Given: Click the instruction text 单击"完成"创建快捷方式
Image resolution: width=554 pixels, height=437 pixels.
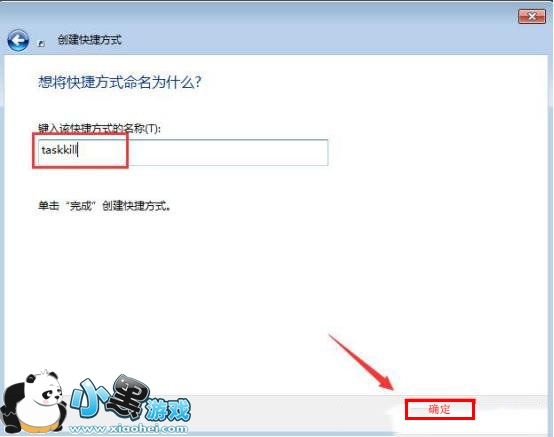Looking at the screenshot, I should click(105, 206).
